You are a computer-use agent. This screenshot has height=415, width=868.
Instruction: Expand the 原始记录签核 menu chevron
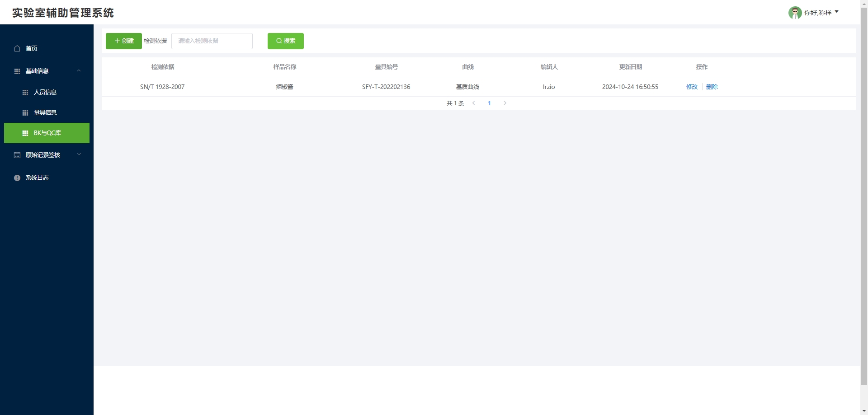pyautogui.click(x=79, y=154)
